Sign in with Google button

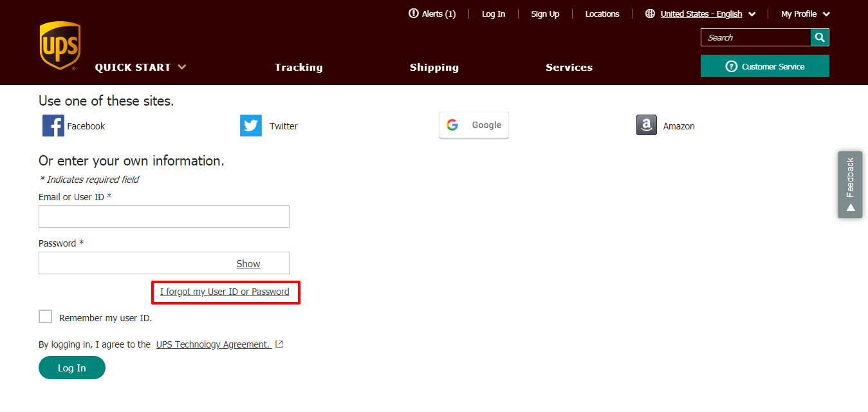pyautogui.click(x=474, y=125)
